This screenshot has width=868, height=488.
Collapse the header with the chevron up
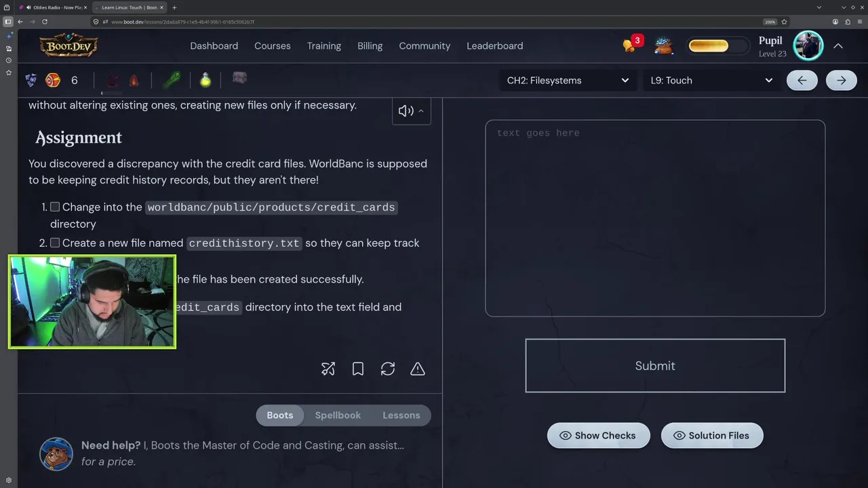click(838, 45)
